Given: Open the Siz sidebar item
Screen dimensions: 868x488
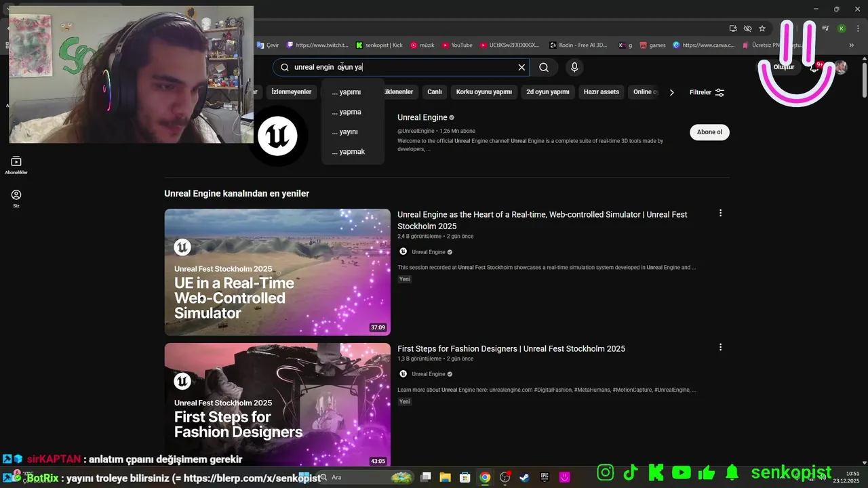Looking at the screenshot, I should click(16, 199).
